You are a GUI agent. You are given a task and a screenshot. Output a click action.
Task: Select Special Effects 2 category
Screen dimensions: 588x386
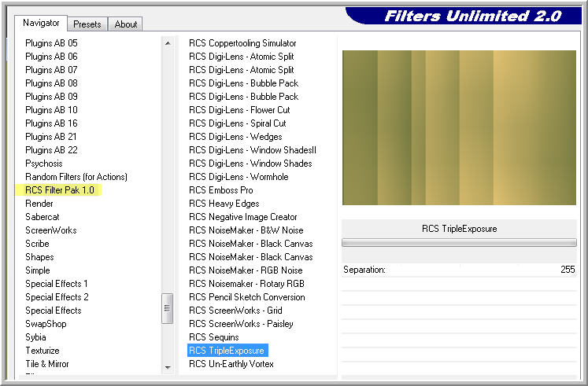click(x=57, y=297)
